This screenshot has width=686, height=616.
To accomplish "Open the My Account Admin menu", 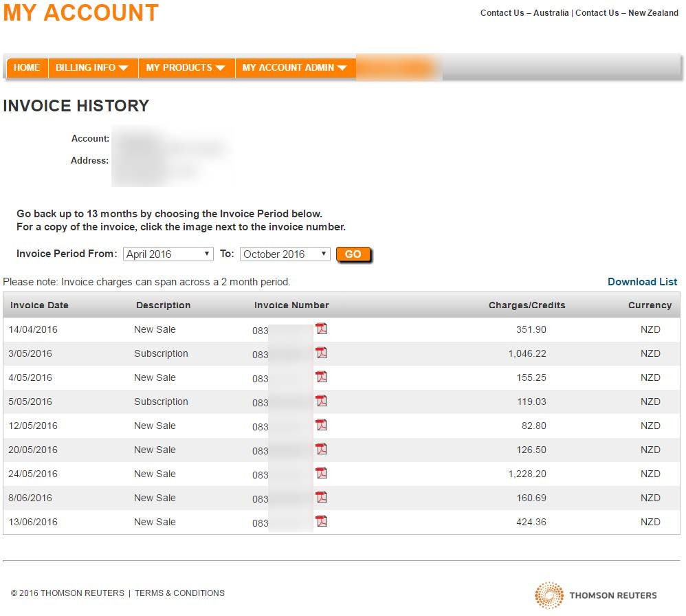I will tap(294, 67).
